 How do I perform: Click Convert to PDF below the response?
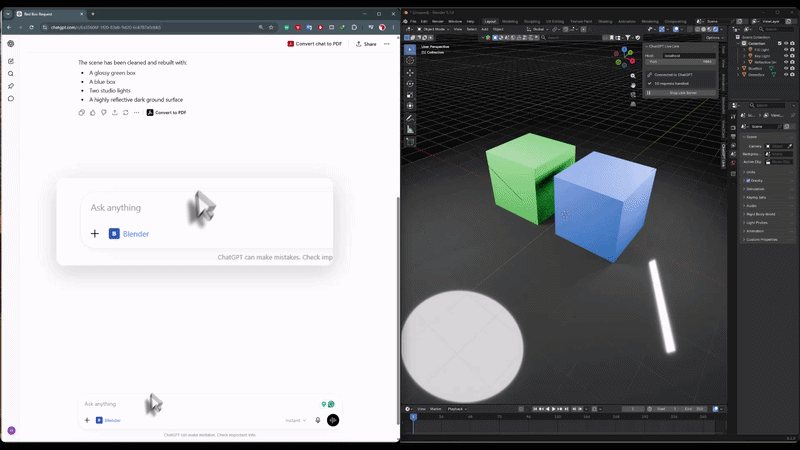(x=166, y=113)
